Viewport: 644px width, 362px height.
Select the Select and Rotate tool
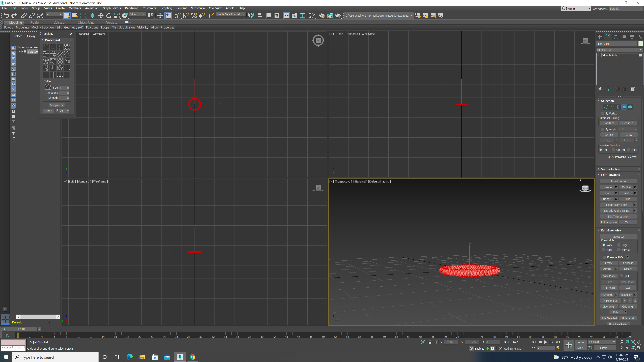(109, 15)
